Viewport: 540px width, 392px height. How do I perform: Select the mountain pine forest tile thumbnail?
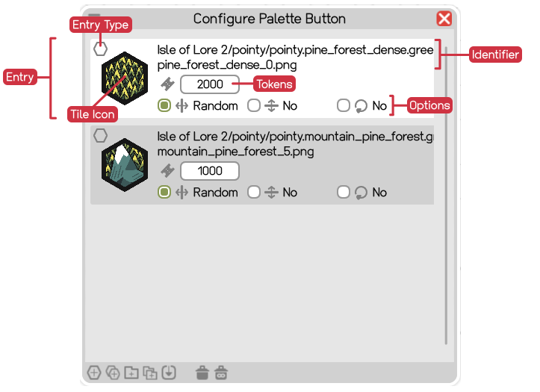125,165
